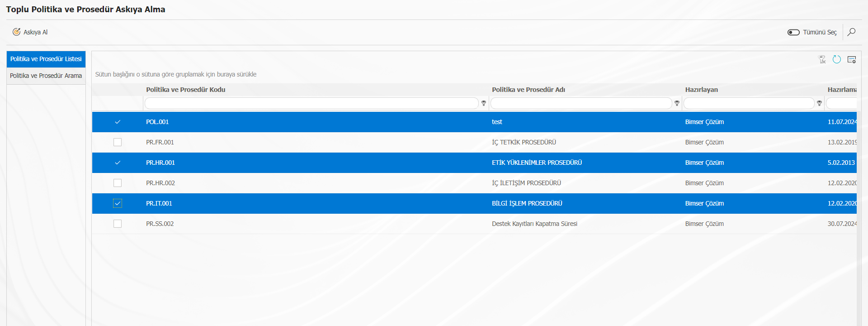868x326 pixels.
Task: Open grid column settings icon
Action: pyautogui.click(x=852, y=59)
